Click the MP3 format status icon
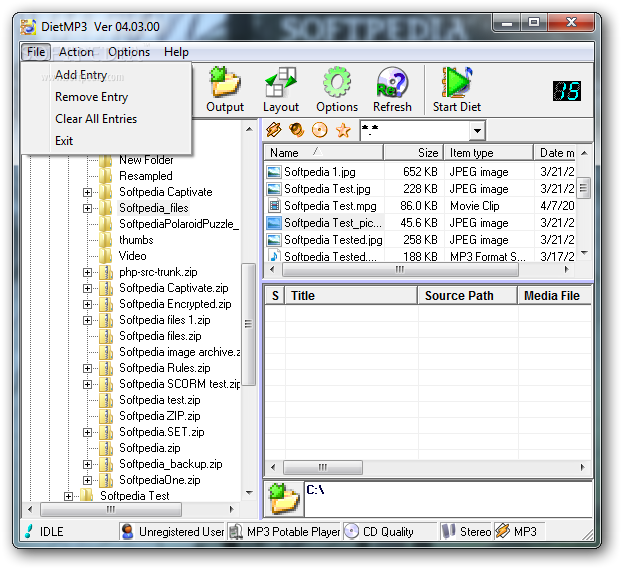Image resolution: width=622 pixels, height=569 pixels. pos(503,531)
